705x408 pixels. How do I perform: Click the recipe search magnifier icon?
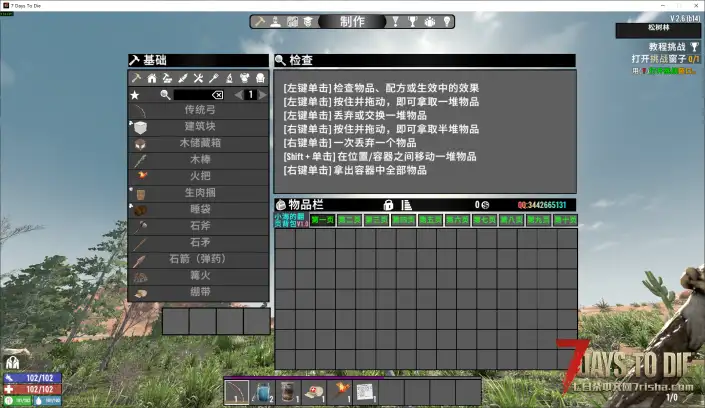165,95
